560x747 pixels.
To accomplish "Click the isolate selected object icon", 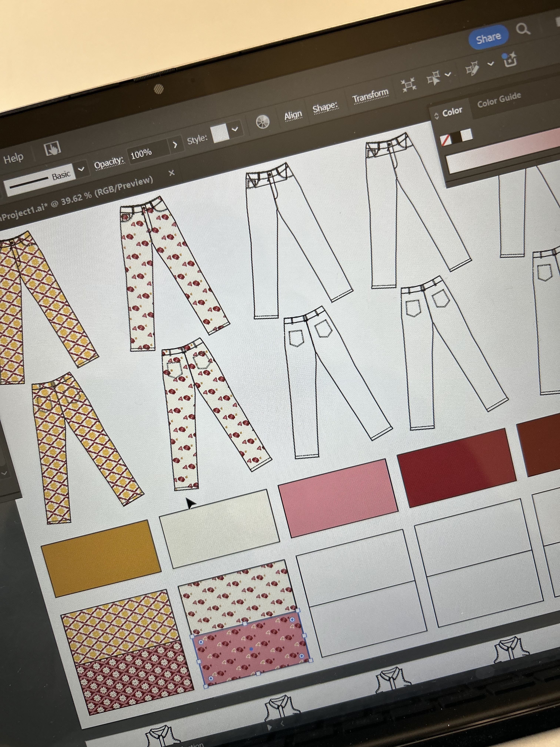I will click(x=409, y=85).
